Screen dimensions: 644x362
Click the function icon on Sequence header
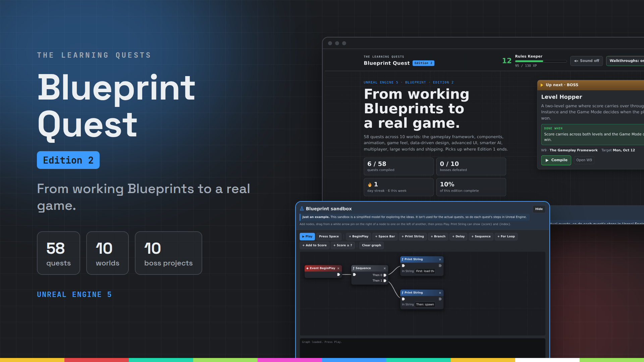[x=354, y=268]
